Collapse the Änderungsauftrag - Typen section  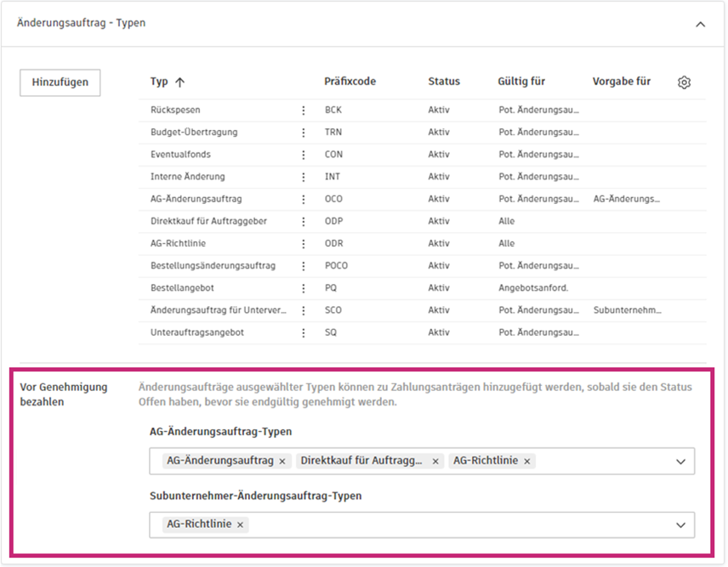click(x=700, y=25)
